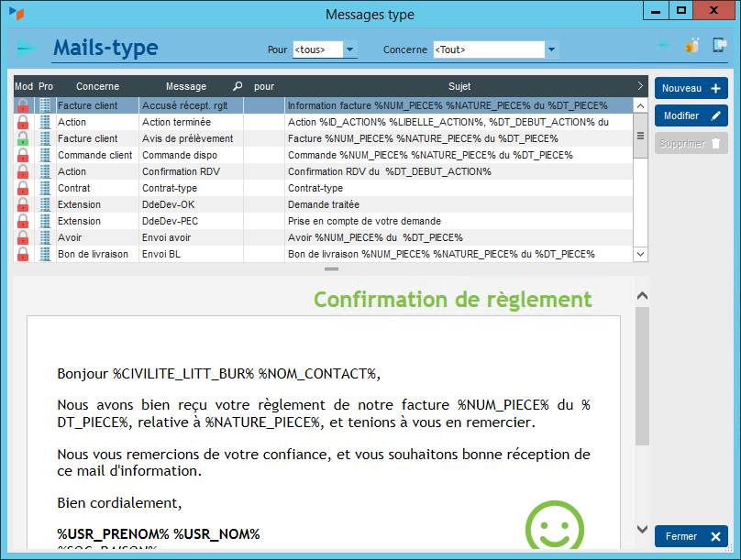Click the snail icon in top toolbar
This screenshot has height=560, width=741.
click(692, 45)
